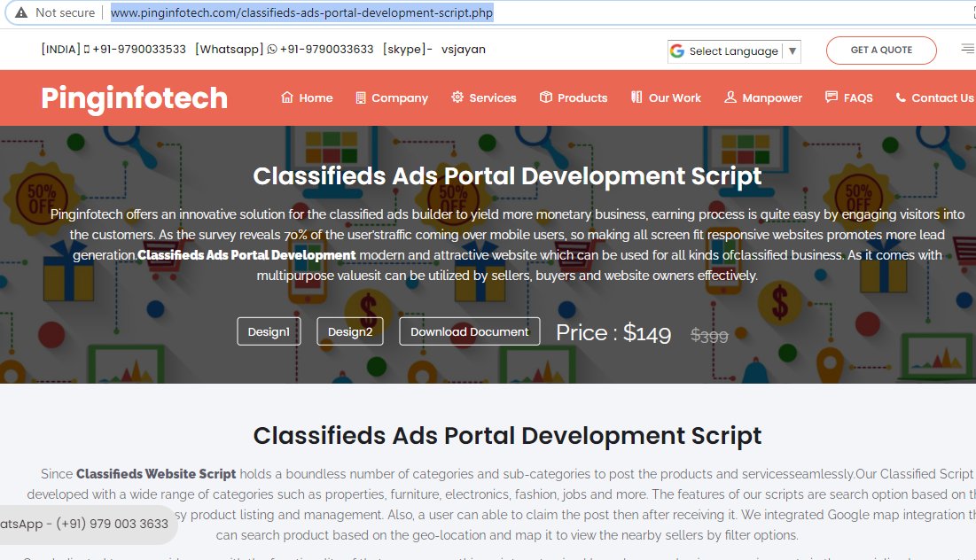
Task: Click the struck-through $399 price
Action: point(709,335)
